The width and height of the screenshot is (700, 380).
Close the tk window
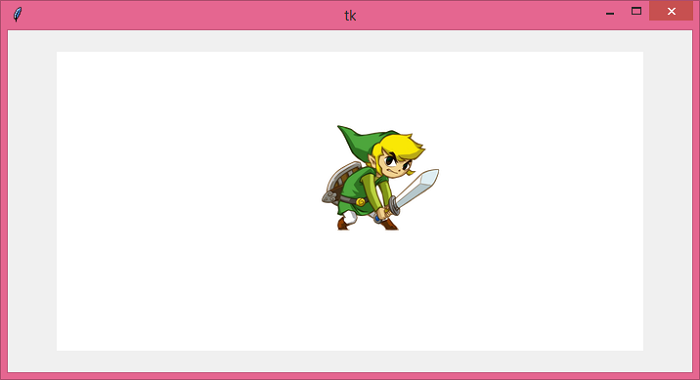(671, 11)
